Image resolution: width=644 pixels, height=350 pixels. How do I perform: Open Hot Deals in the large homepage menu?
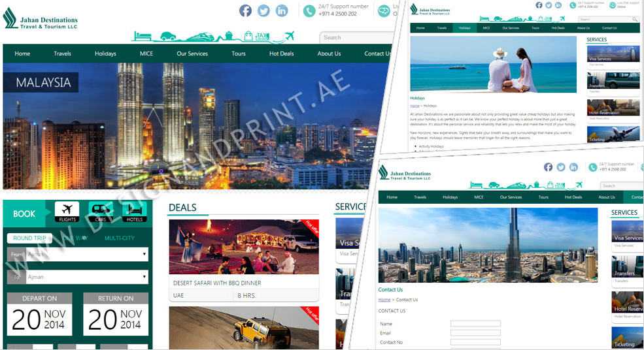coord(281,54)
